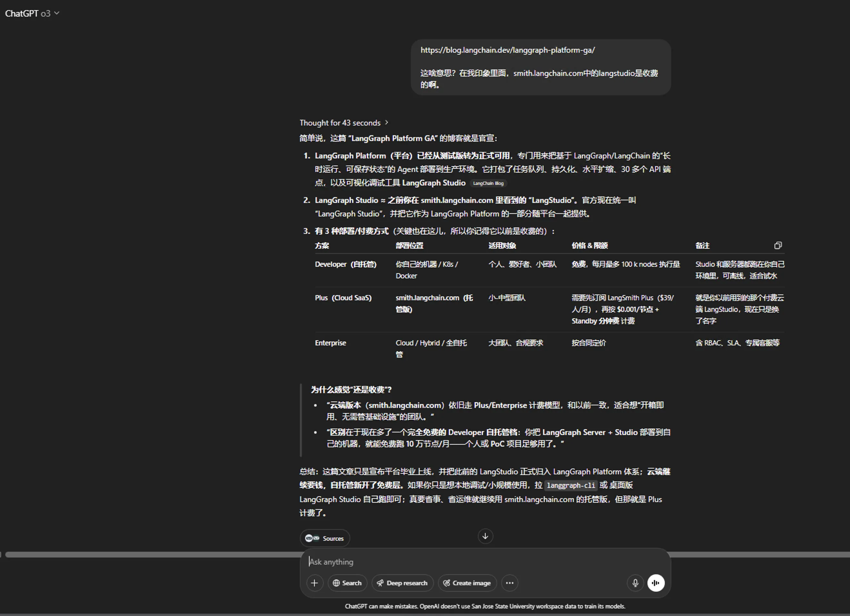Click the blog.langchain.dev URL in user message

pyautogui.click(x=508, y=50)
